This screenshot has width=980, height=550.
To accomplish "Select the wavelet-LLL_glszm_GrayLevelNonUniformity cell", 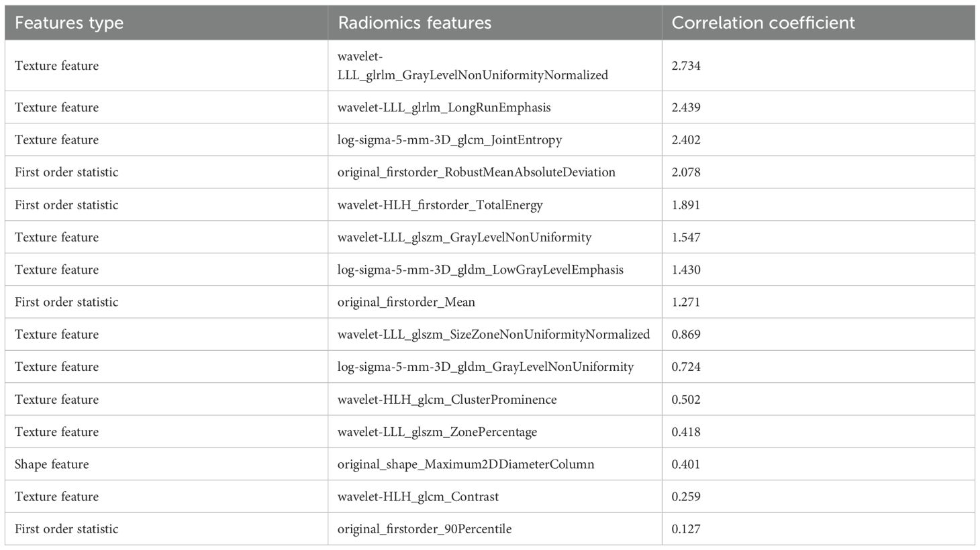I will pos(464,237).
